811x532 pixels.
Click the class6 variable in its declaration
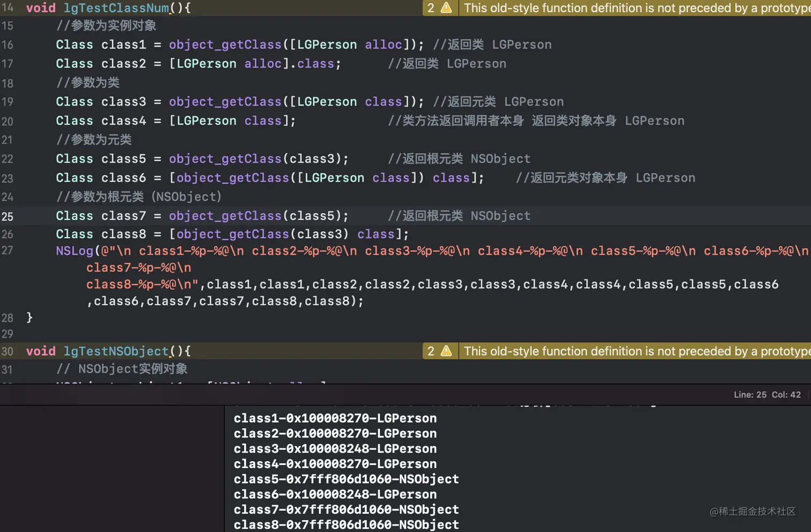point(123,178)
